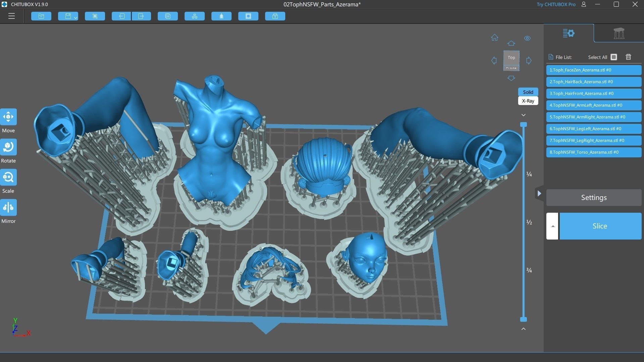The image size is (644, 362).
Task: Select 5.TophNSFW_ArmRight_Azerama.stl in the file list
Action: point(594,117)
